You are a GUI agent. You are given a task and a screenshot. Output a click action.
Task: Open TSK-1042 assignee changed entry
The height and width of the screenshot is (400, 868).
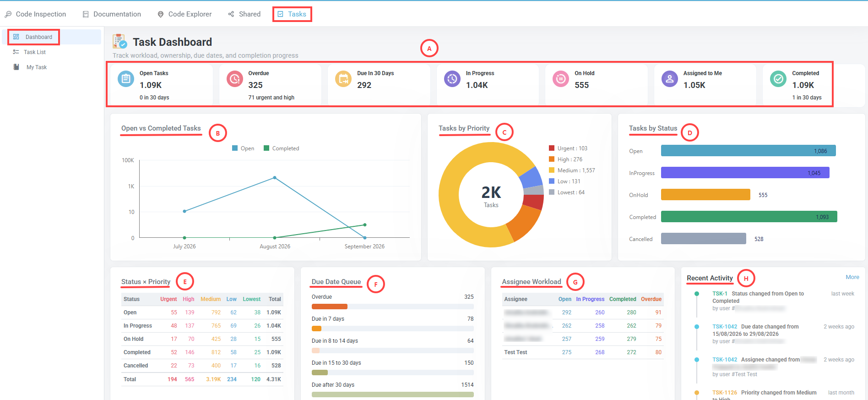(x=725, y=360)
